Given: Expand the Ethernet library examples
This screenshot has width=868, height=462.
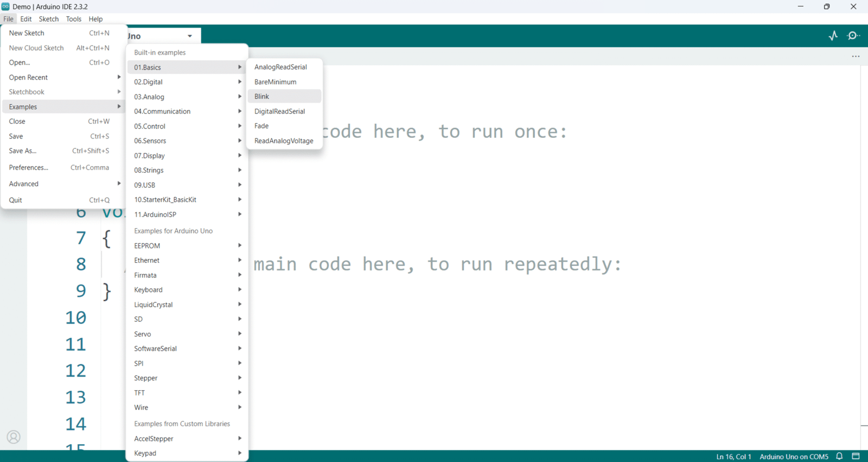Looking at the screenshot, I should [187, 260].
